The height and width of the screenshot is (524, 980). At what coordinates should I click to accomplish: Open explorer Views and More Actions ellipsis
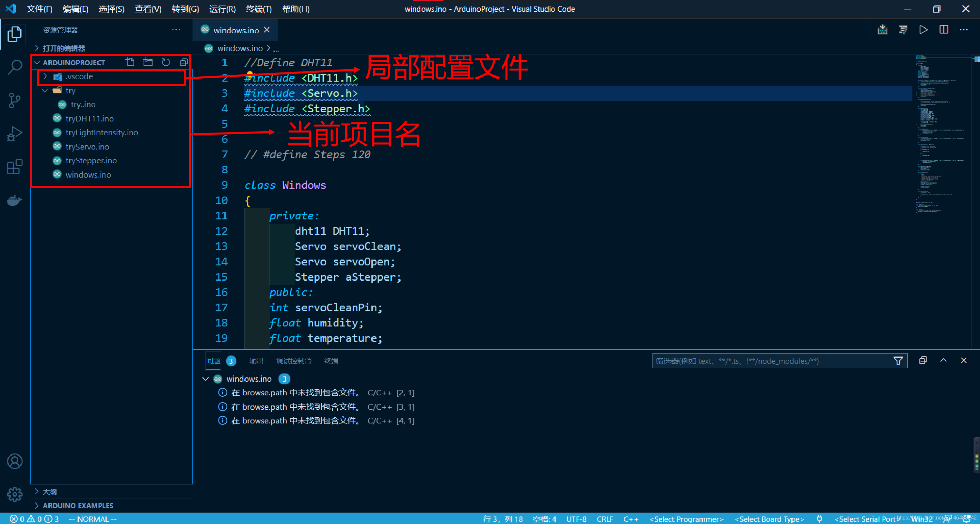click(176, 30)
